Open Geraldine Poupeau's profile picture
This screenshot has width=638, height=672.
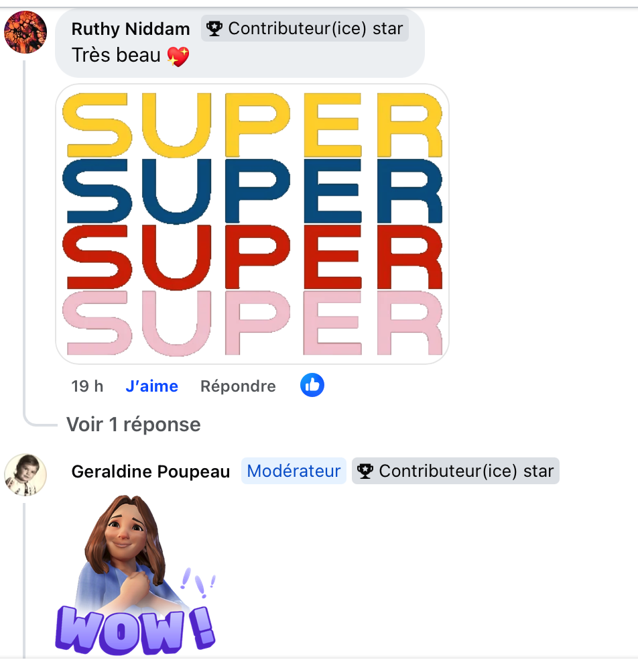point(25,475)
